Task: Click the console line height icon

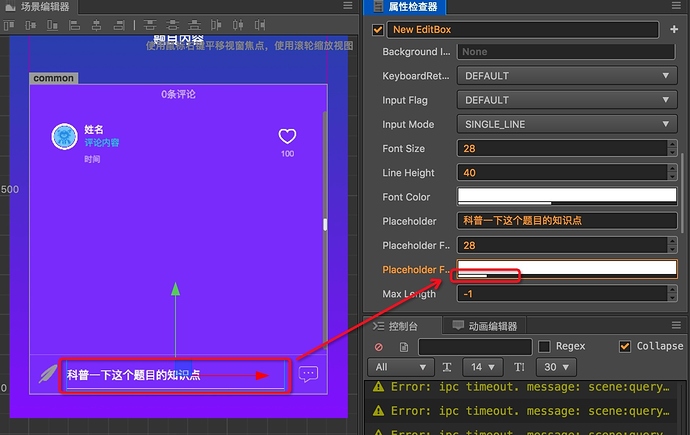Action: (x=519, y=367)
